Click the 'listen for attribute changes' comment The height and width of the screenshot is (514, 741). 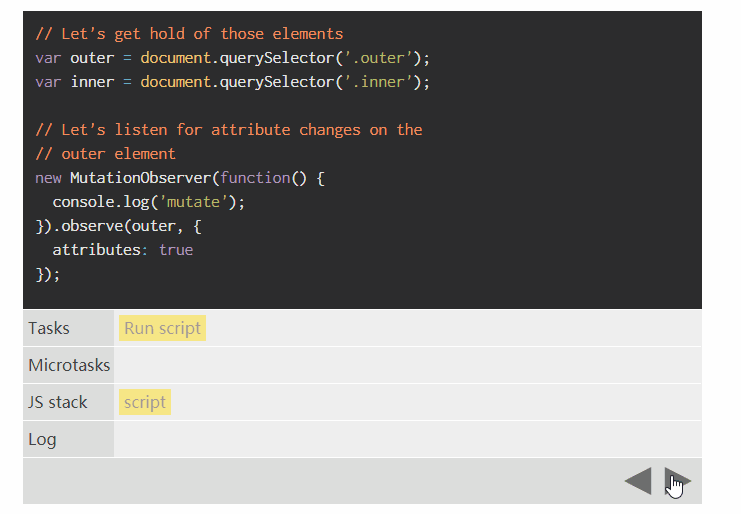click(x=229, y=129)
